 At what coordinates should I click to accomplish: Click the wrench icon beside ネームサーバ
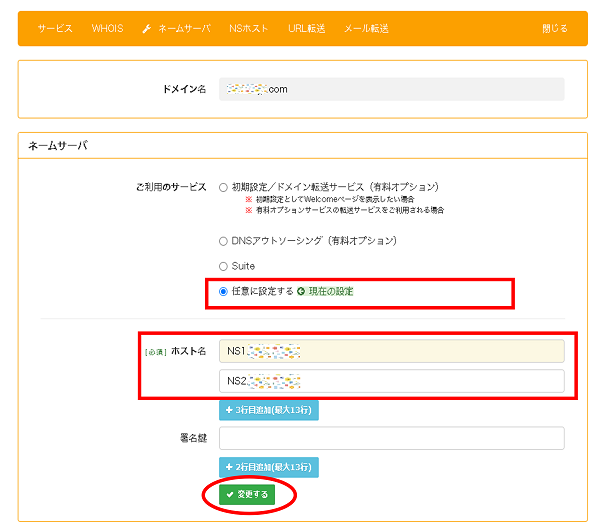pos(147,29)
